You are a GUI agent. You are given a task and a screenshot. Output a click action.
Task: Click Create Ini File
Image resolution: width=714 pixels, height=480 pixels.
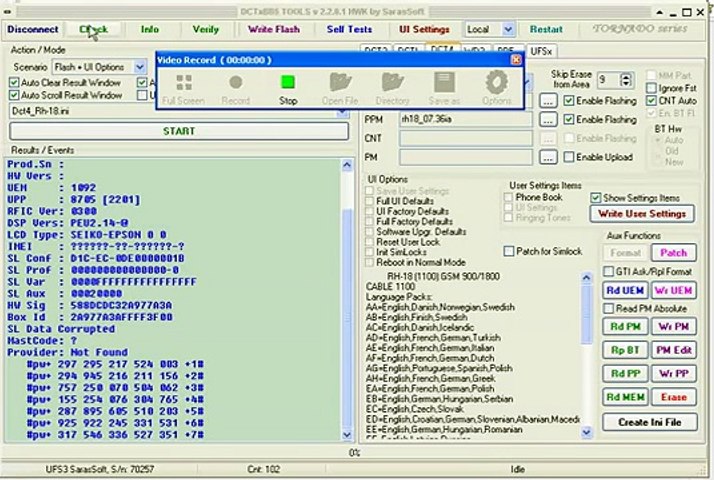click(650, 422)
